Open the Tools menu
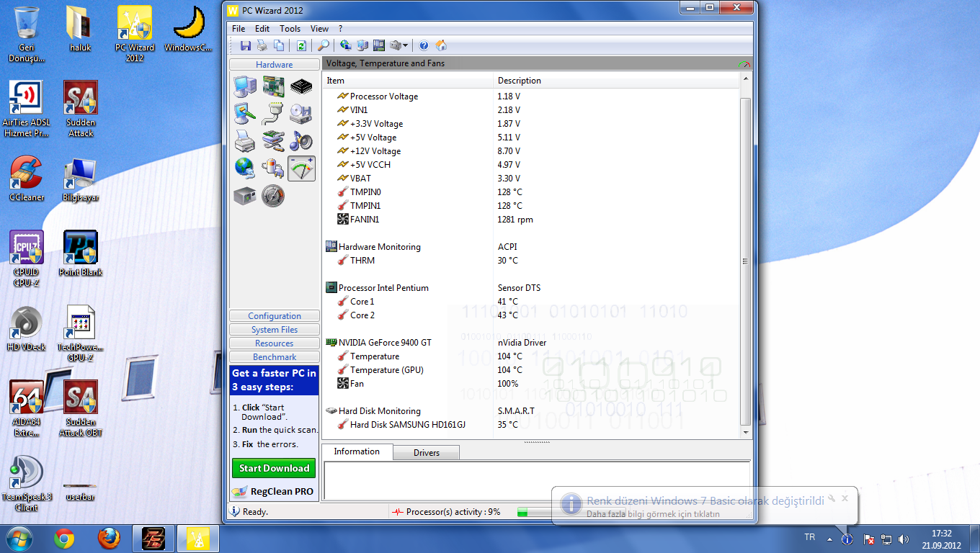 tap(290, 29)
